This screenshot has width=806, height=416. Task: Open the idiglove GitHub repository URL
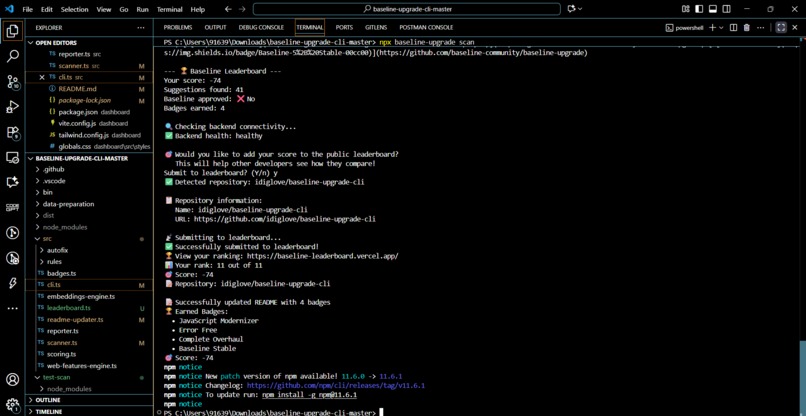click(x=284, y=219)
